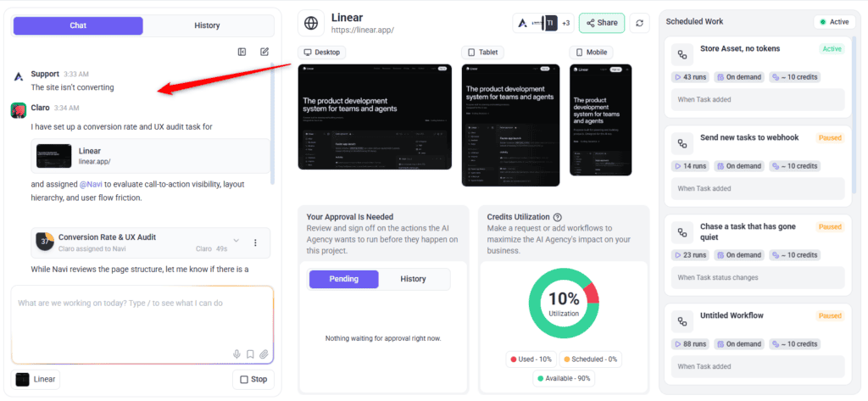Click the Claro avatar in chat
Viewport: 868px width, 401px height.
tap(19, 110)
